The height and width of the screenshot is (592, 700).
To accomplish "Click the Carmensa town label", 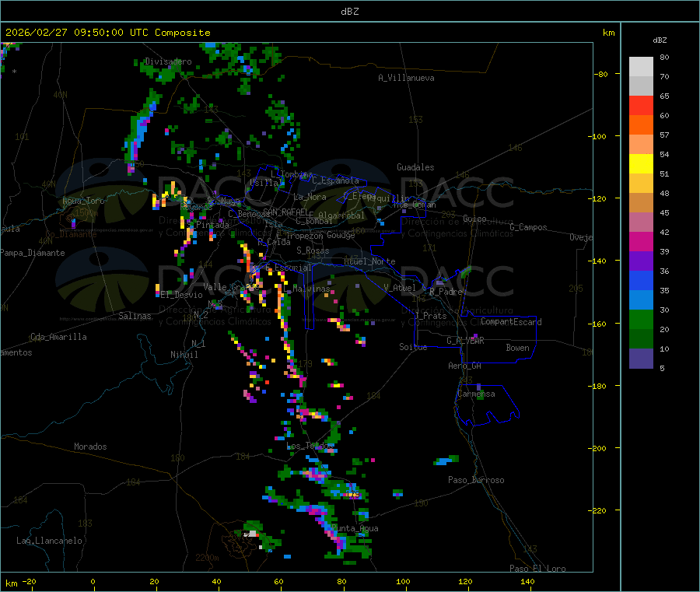I will point(476,394).
